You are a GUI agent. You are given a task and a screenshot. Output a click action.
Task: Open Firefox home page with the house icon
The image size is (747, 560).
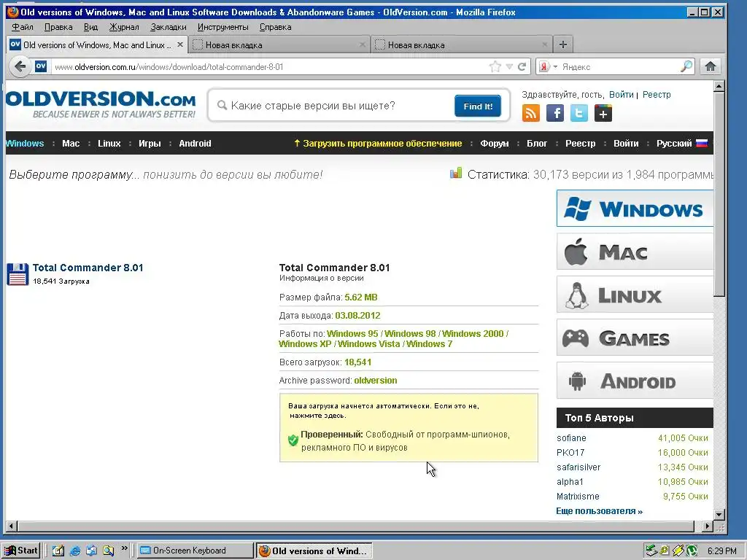711,66
